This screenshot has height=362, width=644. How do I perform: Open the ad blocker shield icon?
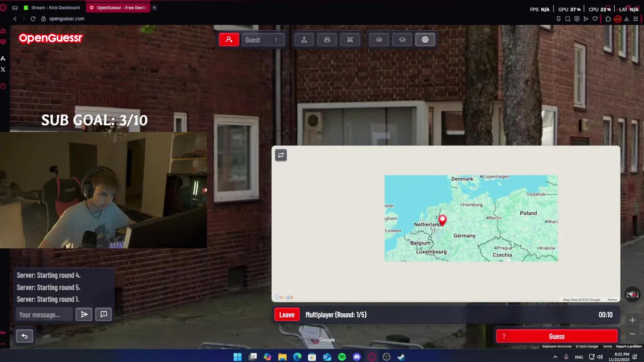[x=577, y=19]
